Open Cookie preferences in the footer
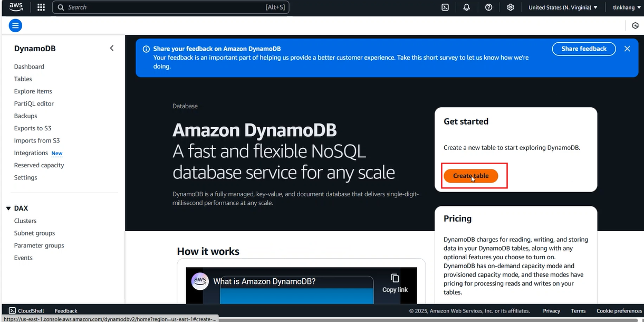644x322 pixels. pos(619,311)
